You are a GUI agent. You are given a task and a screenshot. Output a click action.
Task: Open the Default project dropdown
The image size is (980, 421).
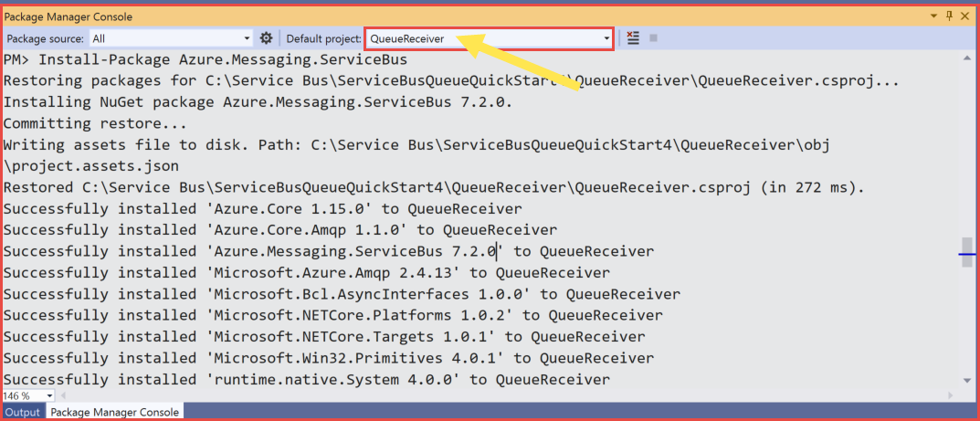tap(489, 38)
